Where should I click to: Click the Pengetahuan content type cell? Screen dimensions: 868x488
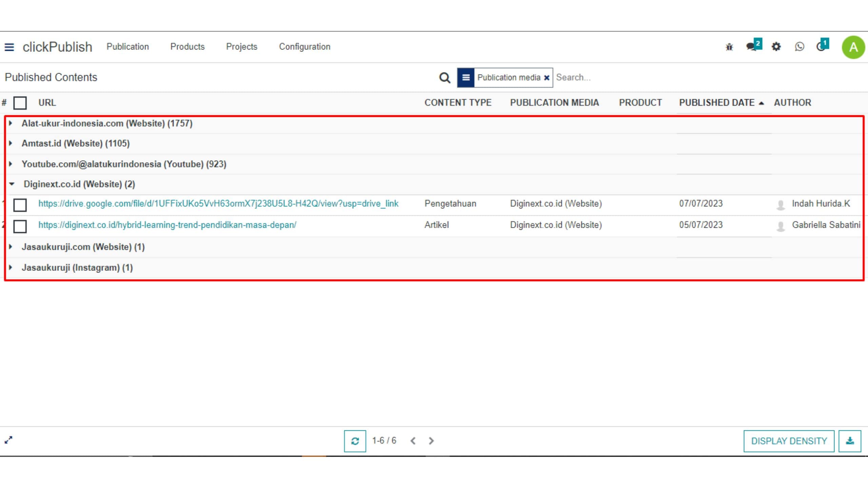tap(450, 204)
